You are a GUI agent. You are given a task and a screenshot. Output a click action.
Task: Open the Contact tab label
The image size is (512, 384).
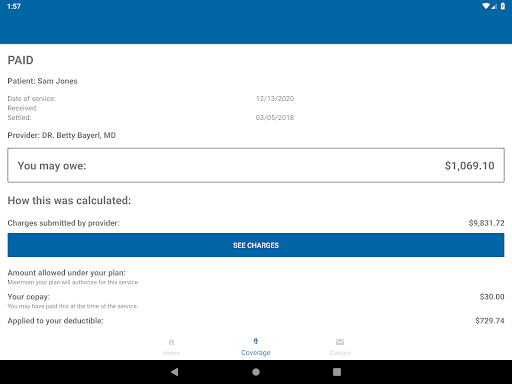(340, 353)
